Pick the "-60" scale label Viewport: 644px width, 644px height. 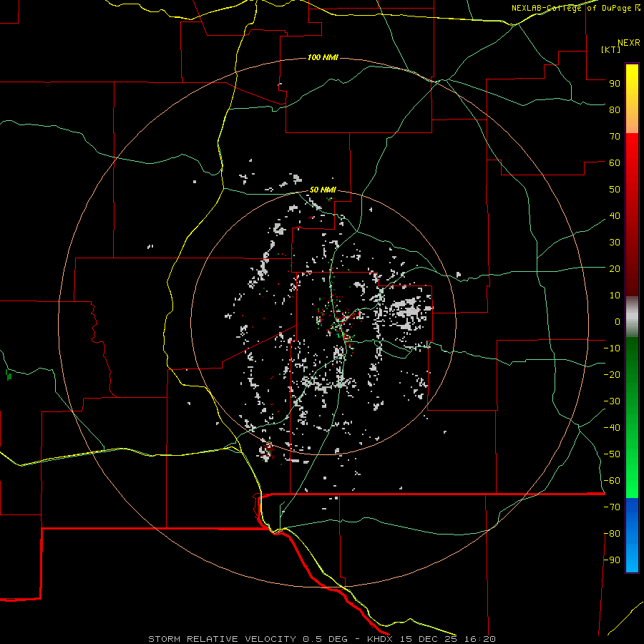pyautogui.click(x=612, y=481)
